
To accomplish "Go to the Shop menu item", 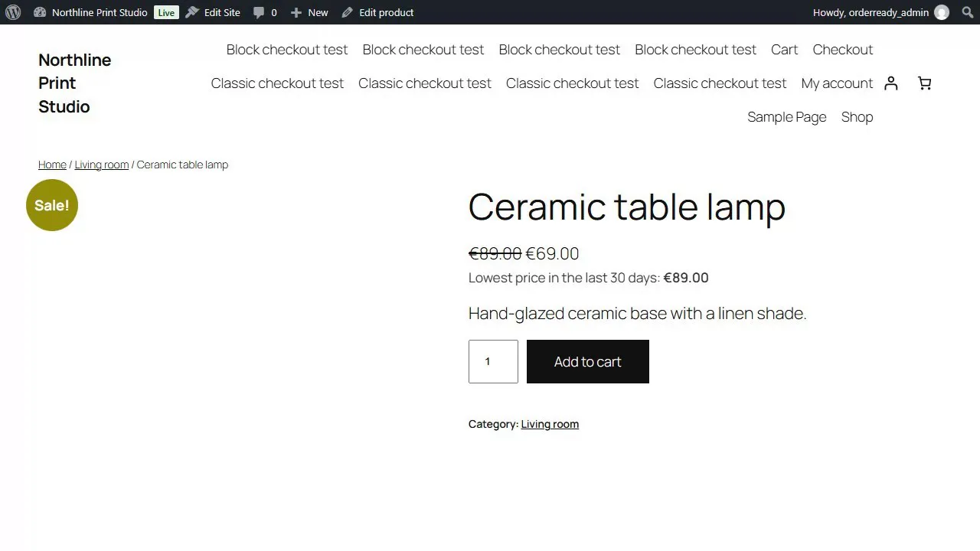I will click(x=857, y=117).
